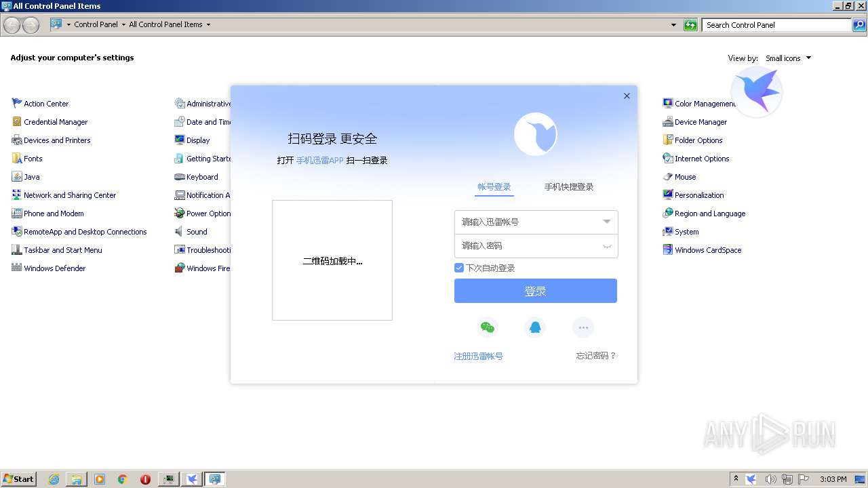Expand the Control Panel breadcrumb arrow
Screen dimensions: 868x488
123,24
